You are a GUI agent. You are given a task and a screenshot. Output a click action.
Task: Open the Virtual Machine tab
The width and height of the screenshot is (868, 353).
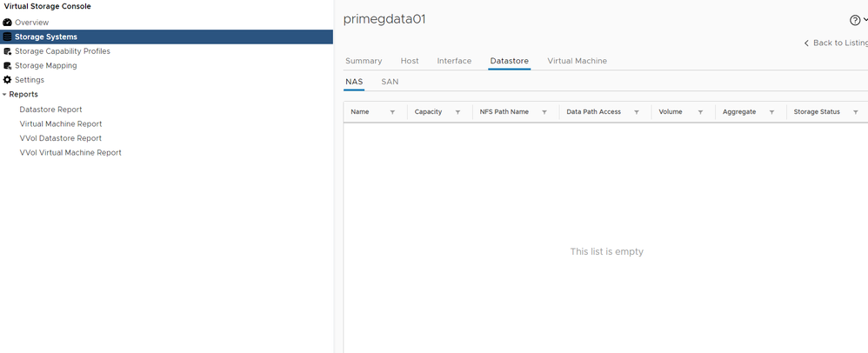coord(577,61)
